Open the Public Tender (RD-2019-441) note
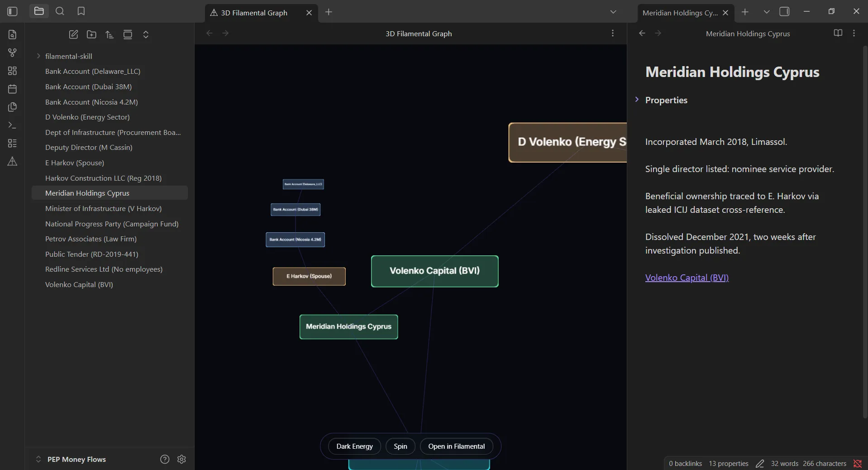 coord(110,254)
